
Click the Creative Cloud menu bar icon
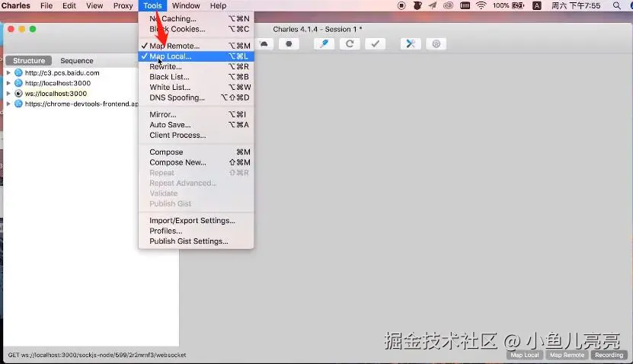pyautogui.click(x=448, y=5)
